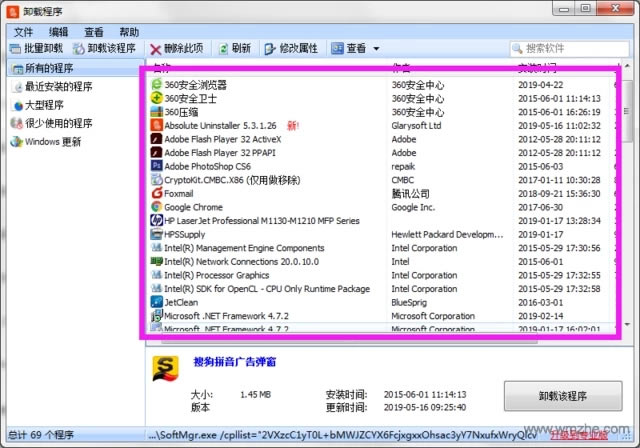Click the 2017-01-11 10:30:28 date cell
The image size is (640, 448).
point(559,180)
